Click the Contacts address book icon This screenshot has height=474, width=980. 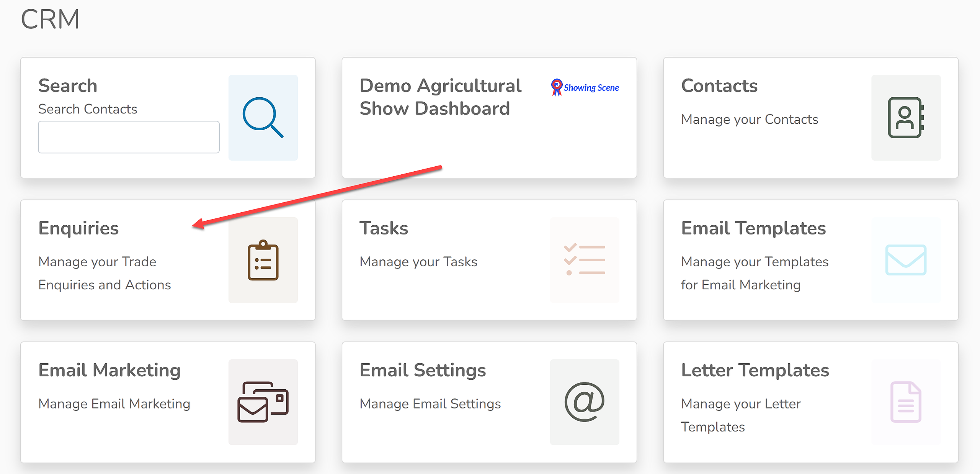906,118
